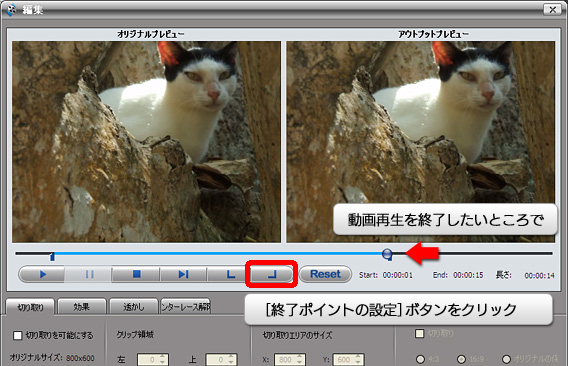Open the 透かし tab

tap(134, 307)
